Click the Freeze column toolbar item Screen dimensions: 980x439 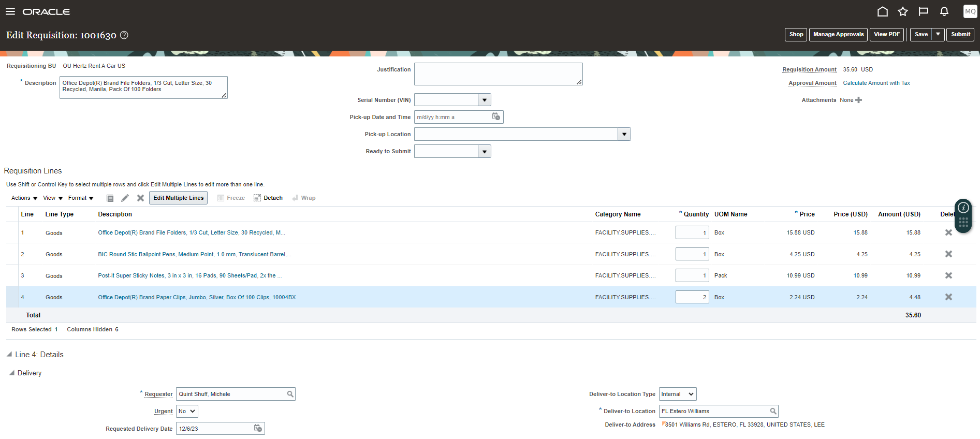point(231,198)
